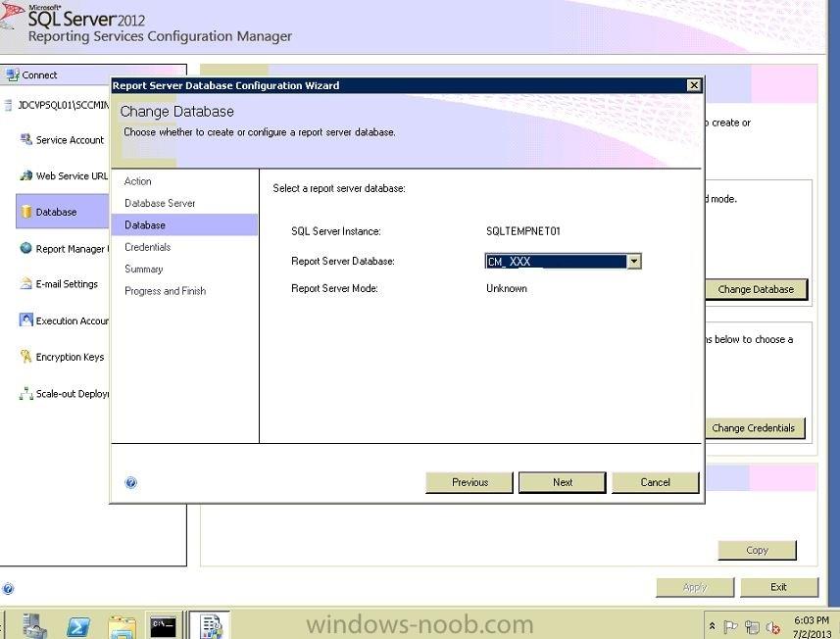This screenshot has height=639, width=840.
Task: Open Service Account page icon
Action: (x=25, y=140)
